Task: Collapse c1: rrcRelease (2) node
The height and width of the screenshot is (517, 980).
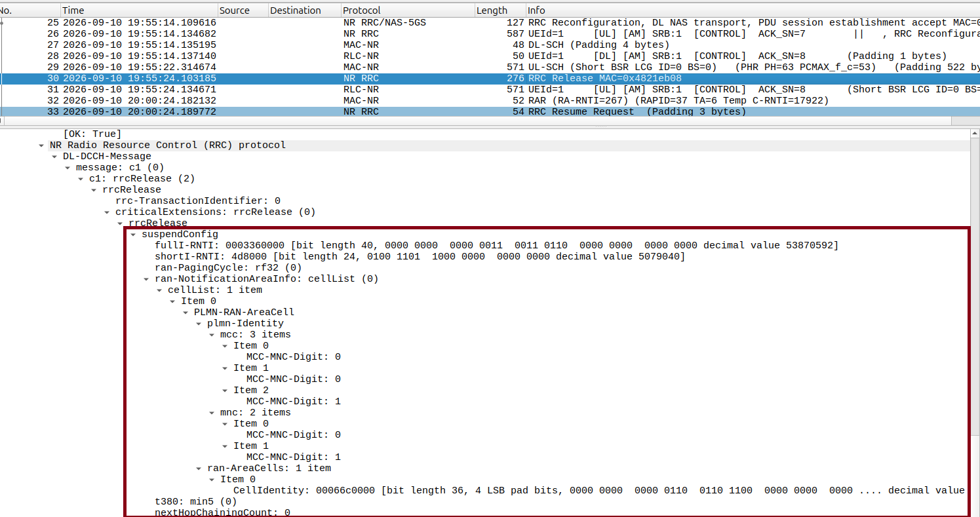Action: coord(81,179)
